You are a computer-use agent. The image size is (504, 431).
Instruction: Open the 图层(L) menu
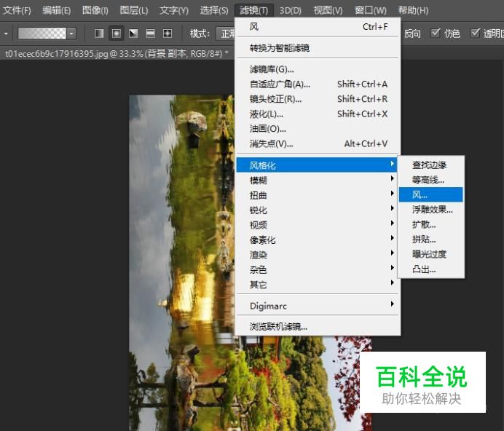pos(134,10)
